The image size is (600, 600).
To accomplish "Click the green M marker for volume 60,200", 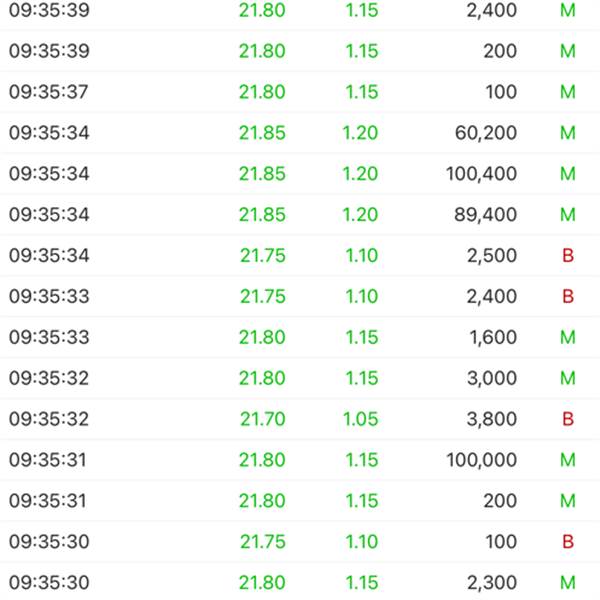I will 568,133.
